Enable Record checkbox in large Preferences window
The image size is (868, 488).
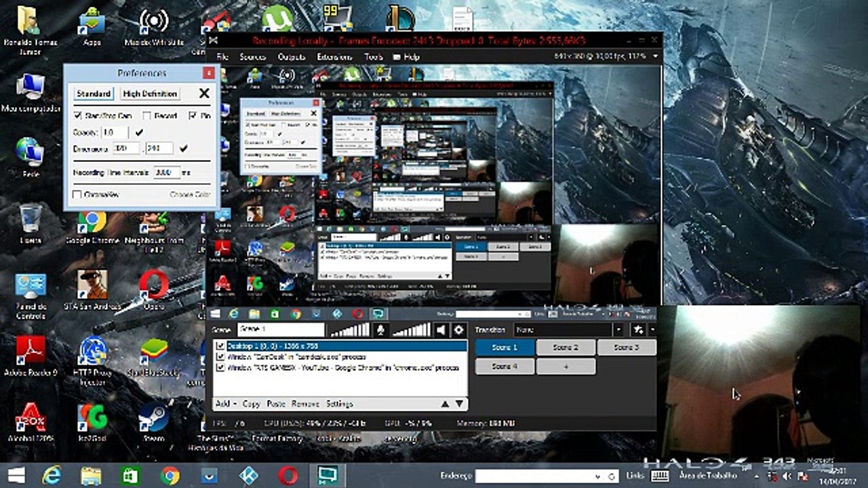pos(147,116)
